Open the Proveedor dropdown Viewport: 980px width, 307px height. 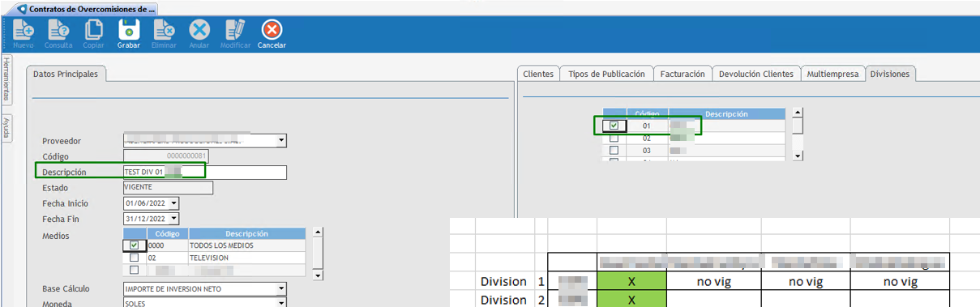[x=281, y=141]
